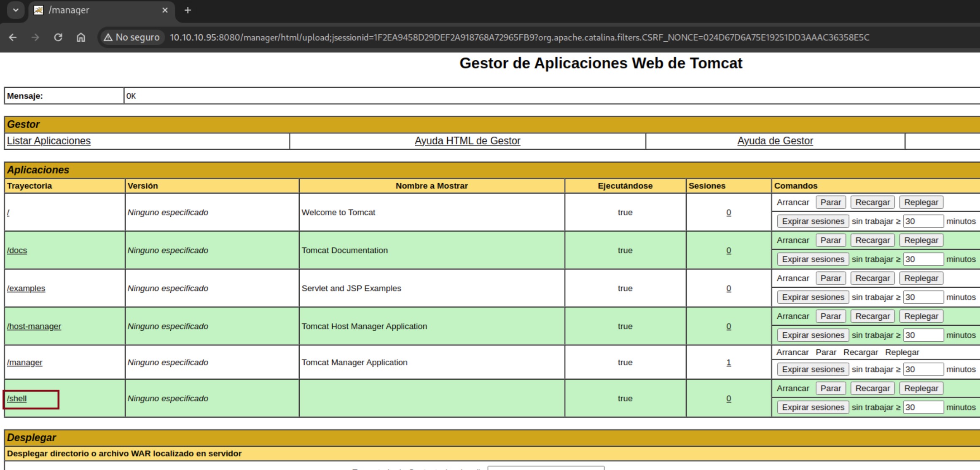Image resolution: width=980 pixels, height=470 pixels.
Task: Open a new browser tab
Action: click(x=188, y=10)
